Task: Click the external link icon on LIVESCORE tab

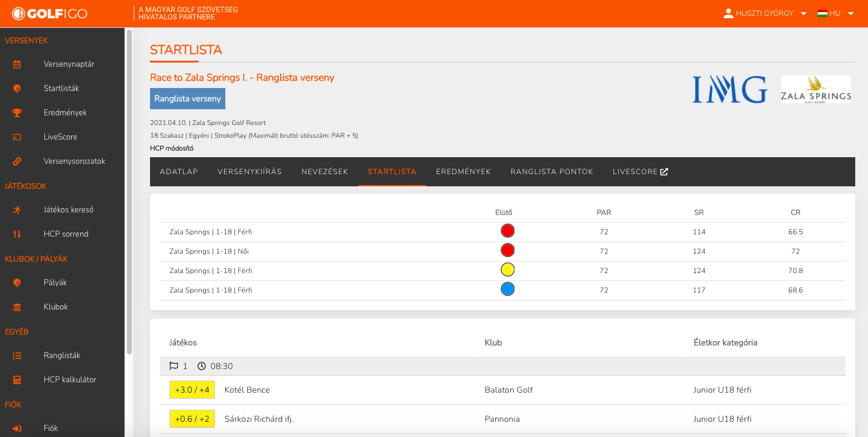Action: pos(665,172)
